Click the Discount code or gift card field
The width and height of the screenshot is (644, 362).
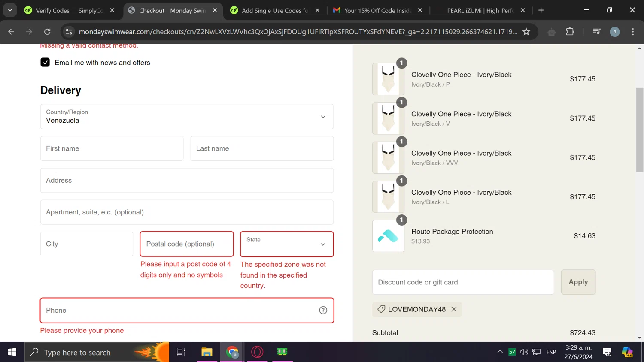tap(463, 282)
